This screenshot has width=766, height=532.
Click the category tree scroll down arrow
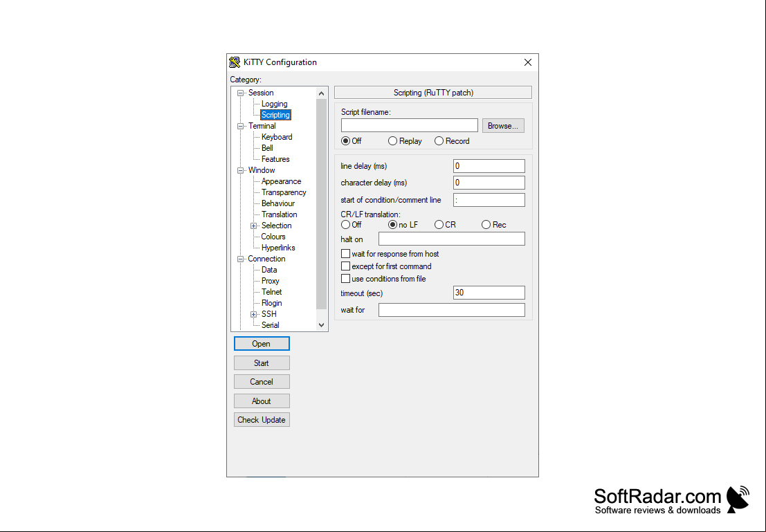321,325
